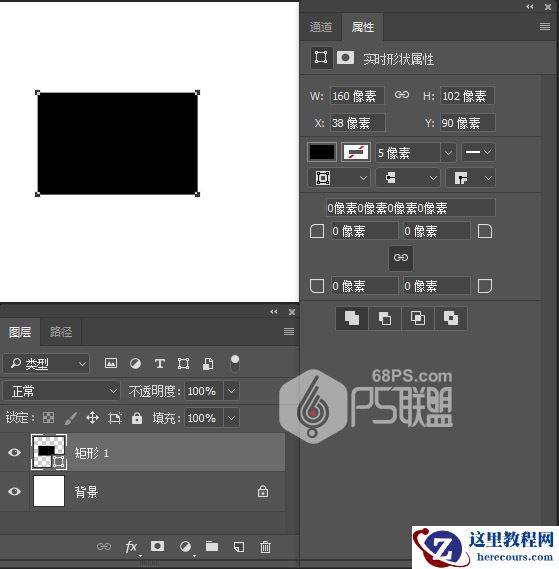Switch to the 图层 tab
The height and width of the screenshot is (569, 559).
(x=20, y=332)
